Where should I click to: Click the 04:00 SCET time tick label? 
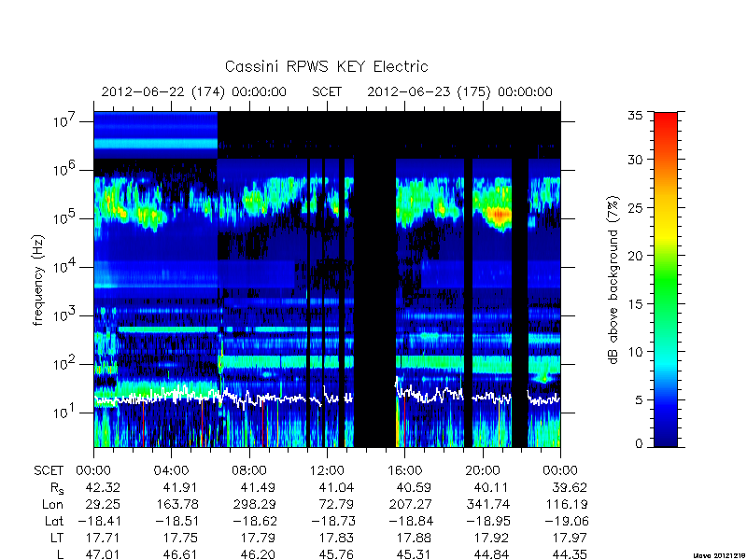[x=171, y=471]
